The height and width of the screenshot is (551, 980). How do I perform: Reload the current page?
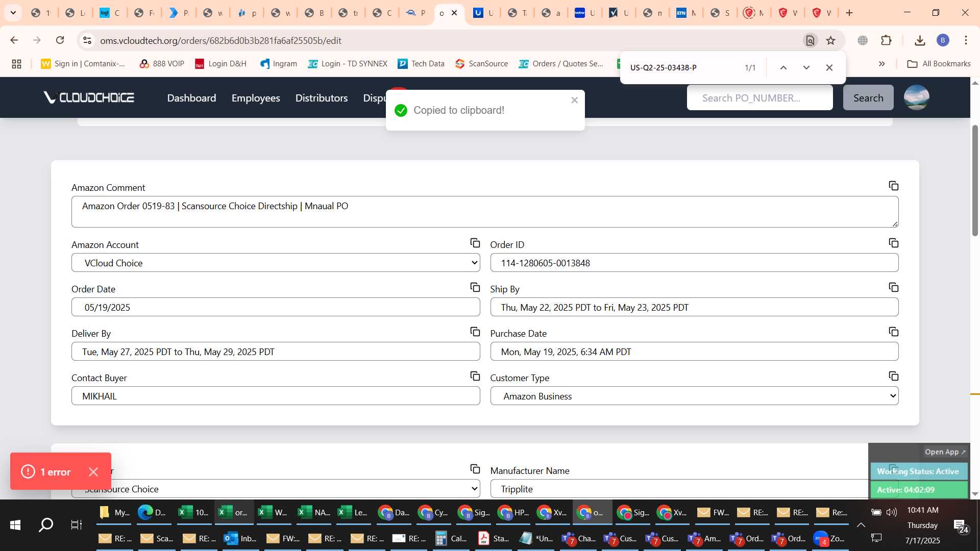point(60,40)
